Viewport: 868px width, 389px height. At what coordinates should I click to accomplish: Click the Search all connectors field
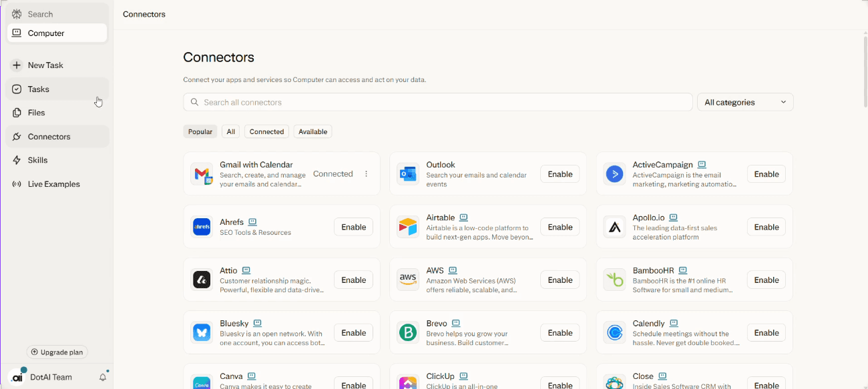(x=438, y=102)
